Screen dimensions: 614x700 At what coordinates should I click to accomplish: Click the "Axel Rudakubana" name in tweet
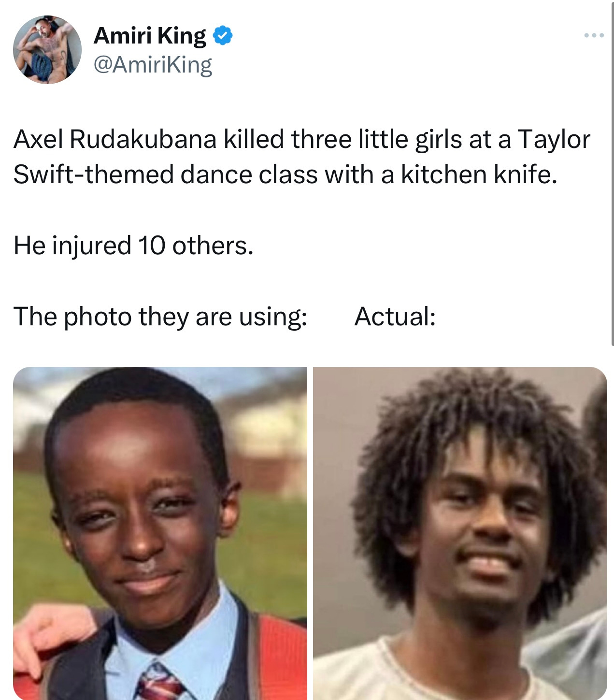tap(115, 140)
